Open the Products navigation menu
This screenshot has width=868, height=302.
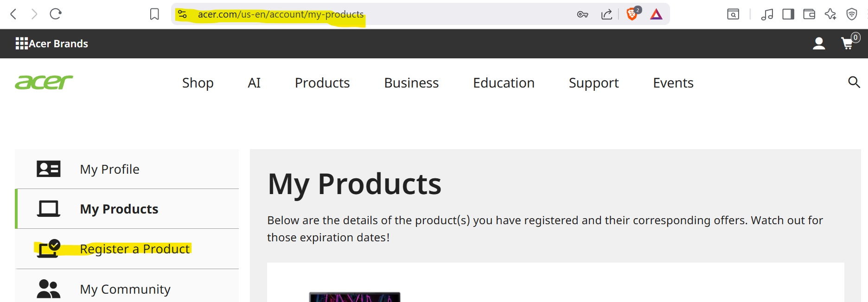[x=322, y=83]
